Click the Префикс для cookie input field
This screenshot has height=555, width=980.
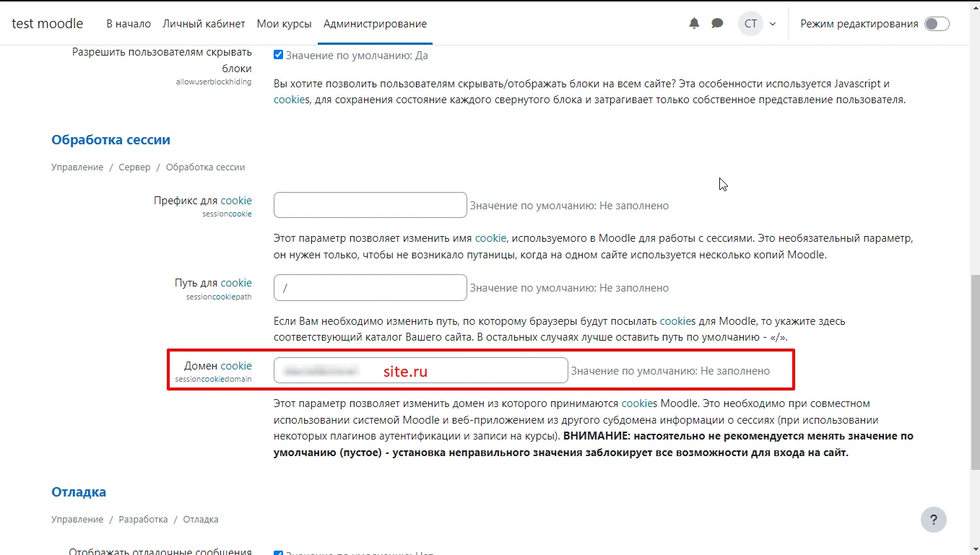click(x=370, y=205)
